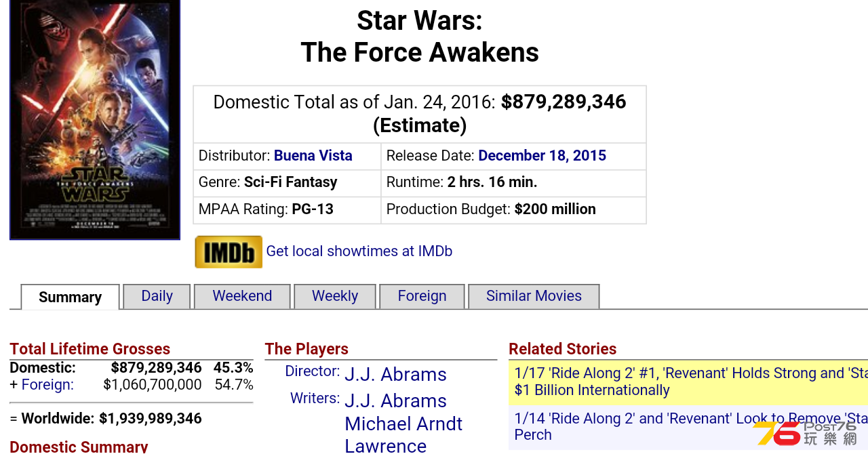Open director J.J. Abrams link
Screen dimensions: 868x454
point(395,375)
